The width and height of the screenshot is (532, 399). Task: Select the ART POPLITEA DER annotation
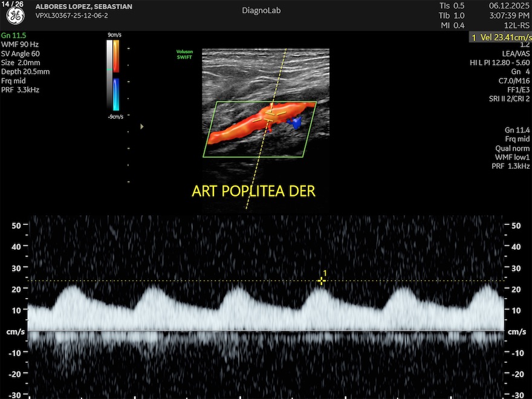coord(253,191)
